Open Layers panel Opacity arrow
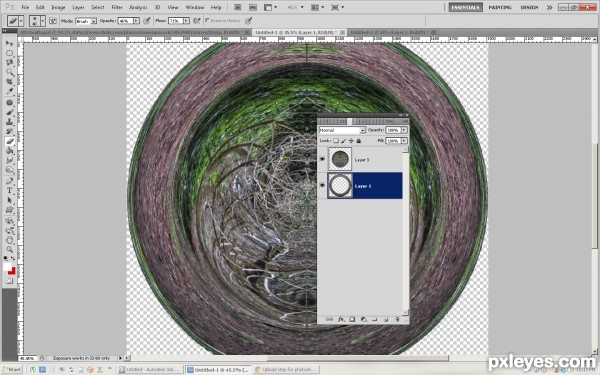This screenshot has width=600, height=375. pos(404,130)
